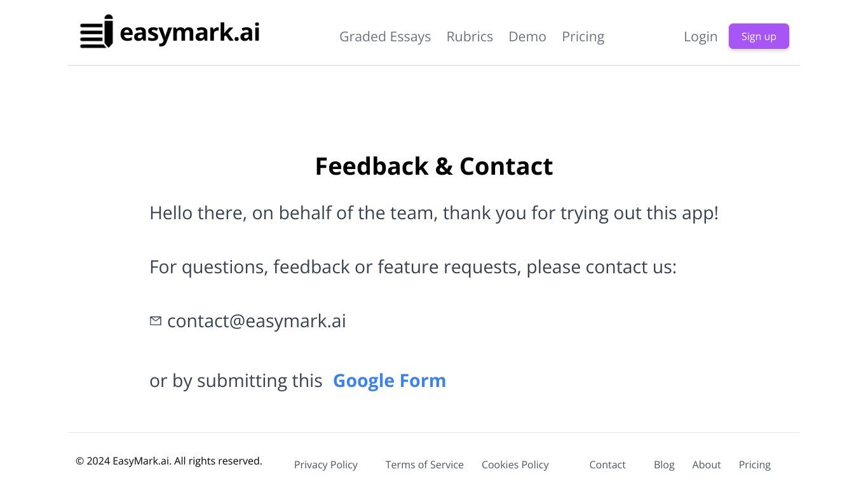Click the envelope mail icon
868x488 pixels.
pyautogui.click(x=156, y=321)
